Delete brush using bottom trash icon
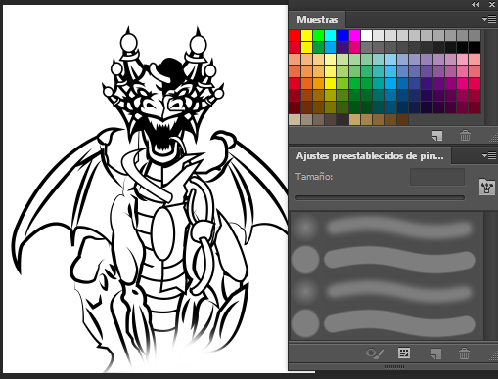Image resolution: width=498 pixels, height=379 pixels. [464, 353]
